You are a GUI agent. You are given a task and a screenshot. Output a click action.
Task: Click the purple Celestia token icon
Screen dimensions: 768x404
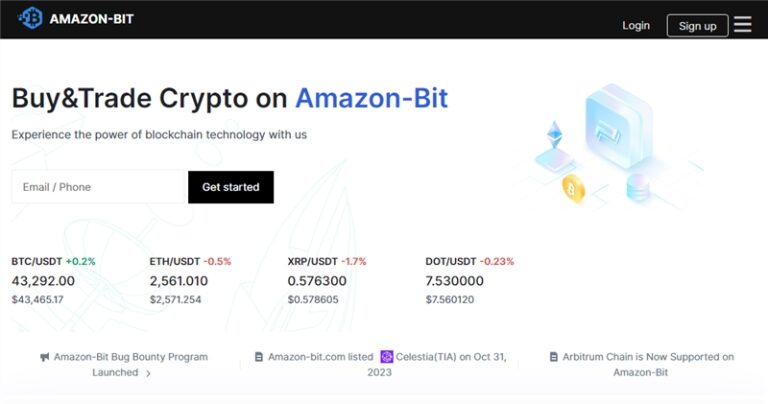tap(387, 357)
